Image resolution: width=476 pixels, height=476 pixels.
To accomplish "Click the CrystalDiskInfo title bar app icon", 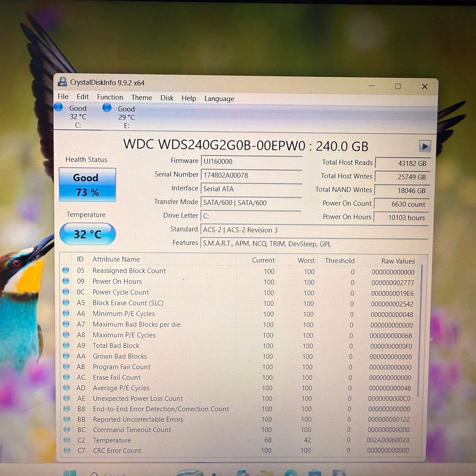I will point(62,82).
